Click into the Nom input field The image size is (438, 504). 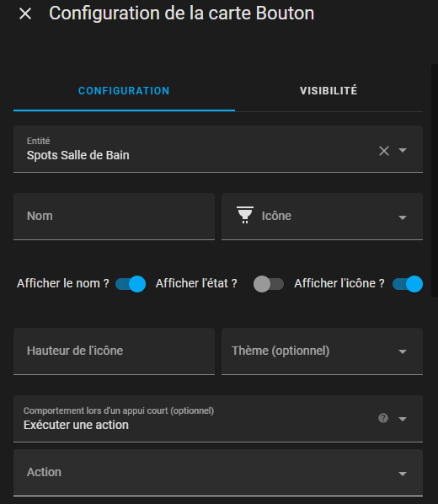(114, 217)
